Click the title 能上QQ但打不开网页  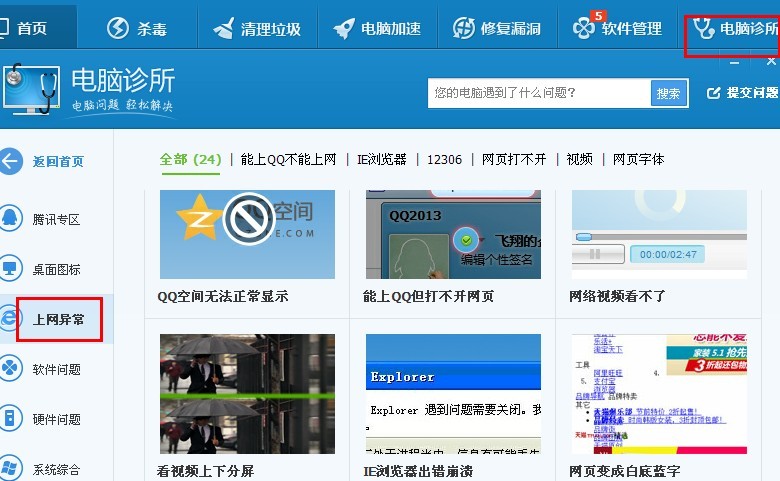pos(428,296)
